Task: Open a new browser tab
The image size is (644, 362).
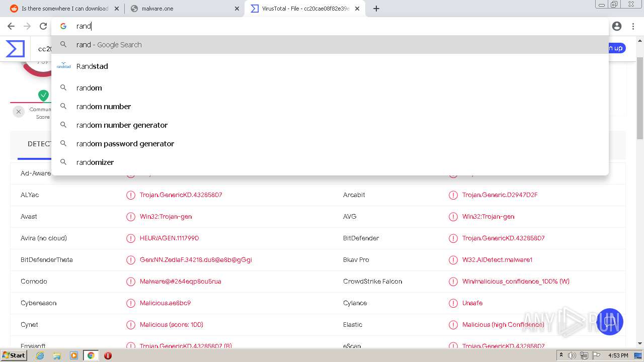Action: 376,9
